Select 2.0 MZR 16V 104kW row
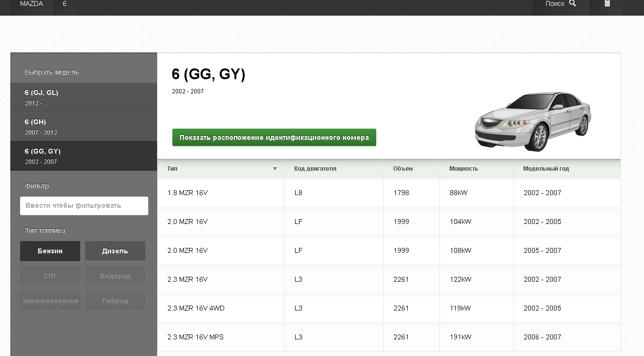The height and width of the screenshot is (356, 644). point(389,222)
